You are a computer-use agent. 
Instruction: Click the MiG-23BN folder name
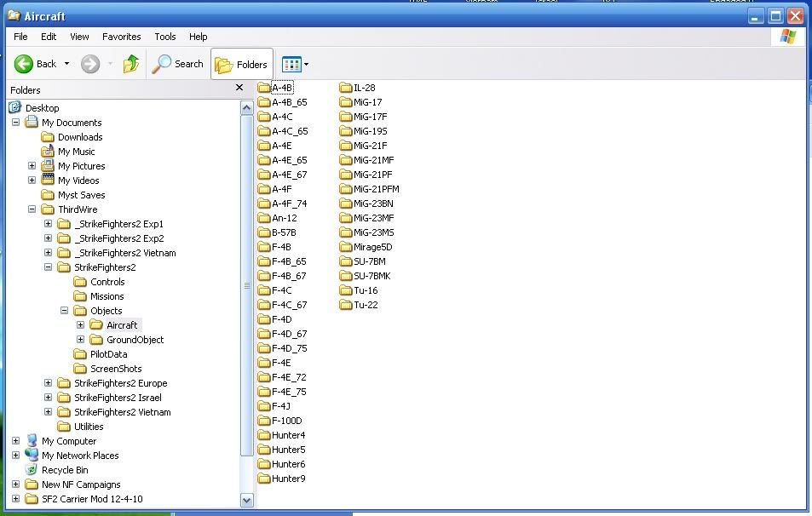click(373, 204)
